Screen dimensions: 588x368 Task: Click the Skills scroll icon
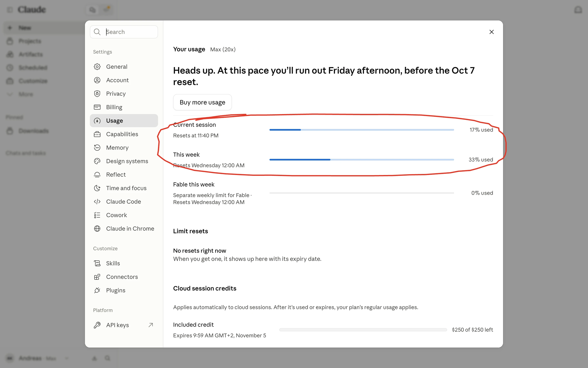click(x=97, y=263)
